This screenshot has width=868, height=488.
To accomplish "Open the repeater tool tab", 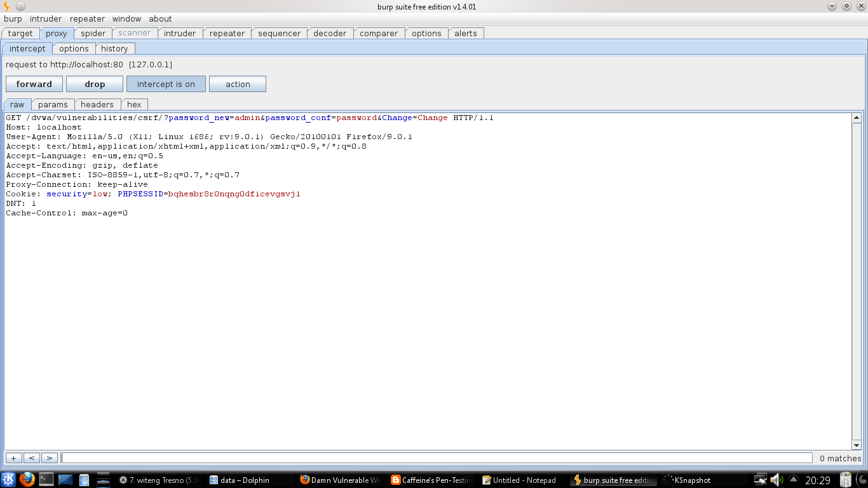I will point(227,33).
